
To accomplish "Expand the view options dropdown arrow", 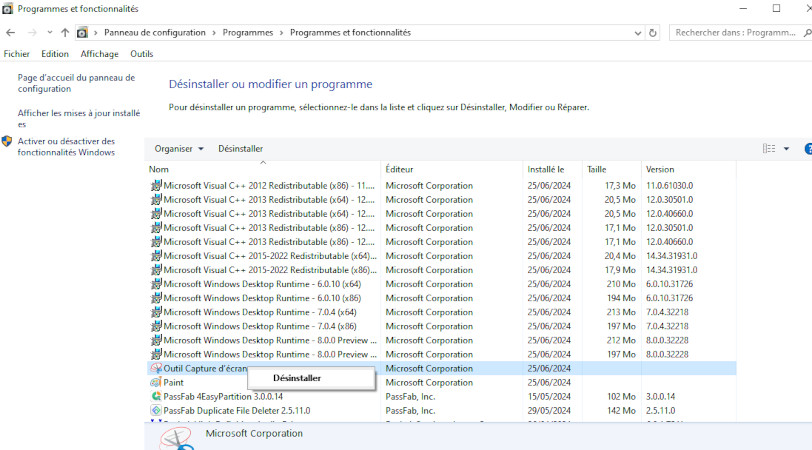I will click(x=786, y=149).
